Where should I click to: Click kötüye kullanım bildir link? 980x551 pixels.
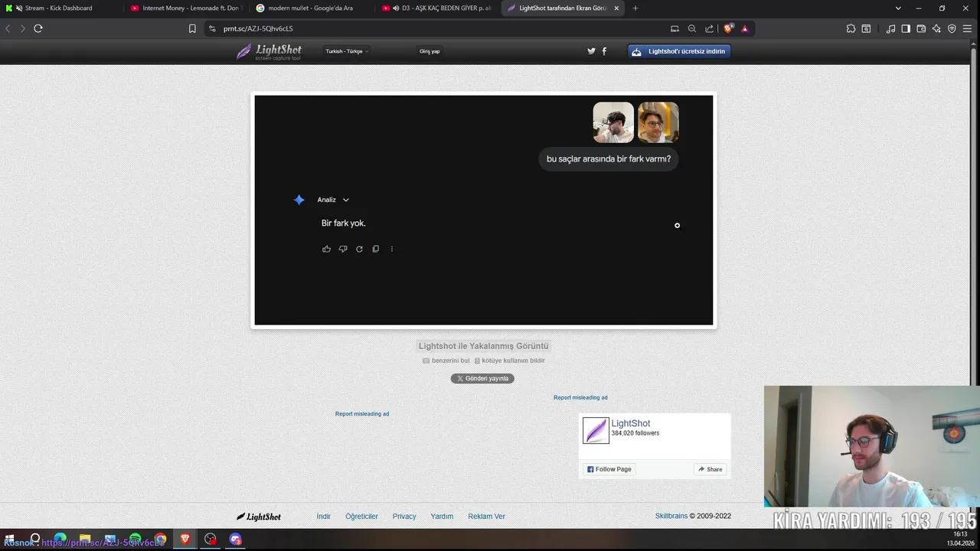point(513,360)
